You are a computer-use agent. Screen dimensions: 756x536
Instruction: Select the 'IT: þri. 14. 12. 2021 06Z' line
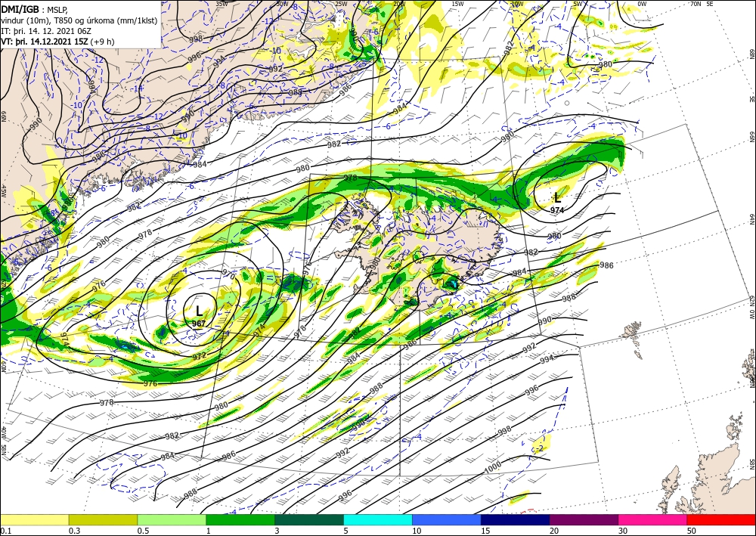[45, 31]
